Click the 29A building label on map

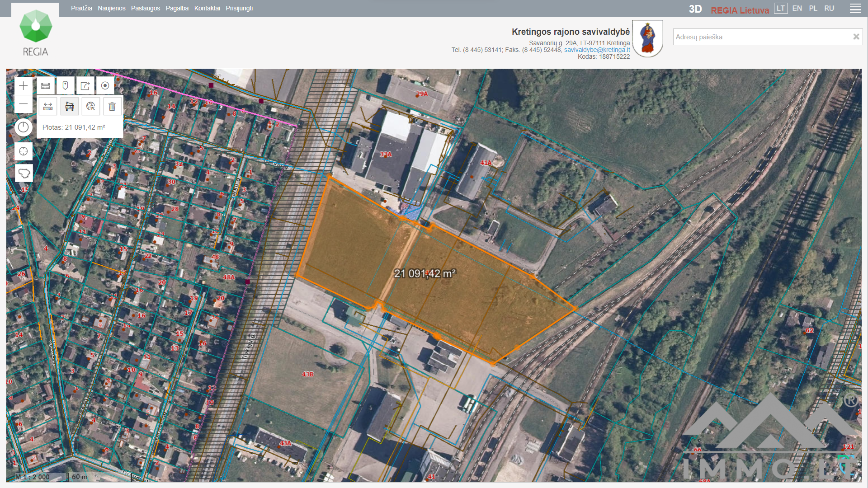(x=422, y=94)
